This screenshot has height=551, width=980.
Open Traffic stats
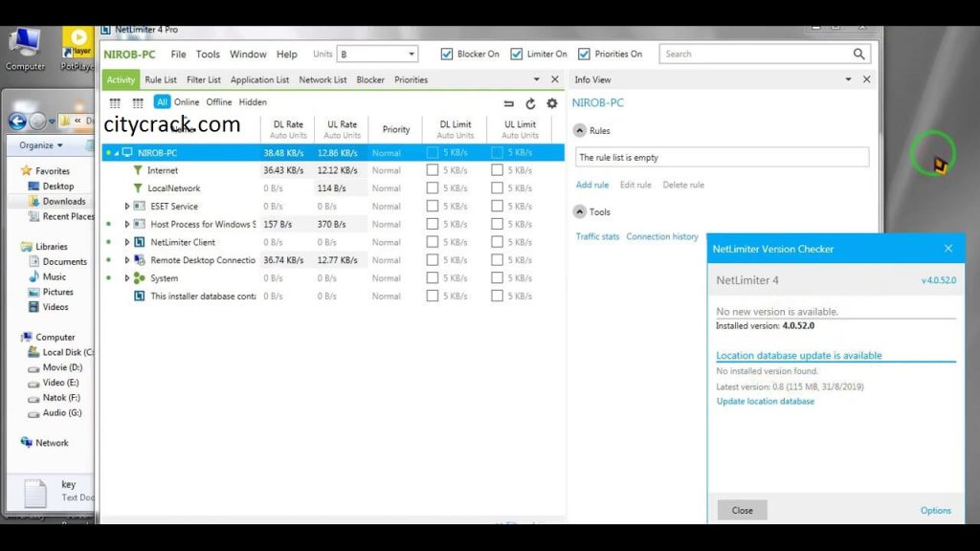(x=597, y=237)
